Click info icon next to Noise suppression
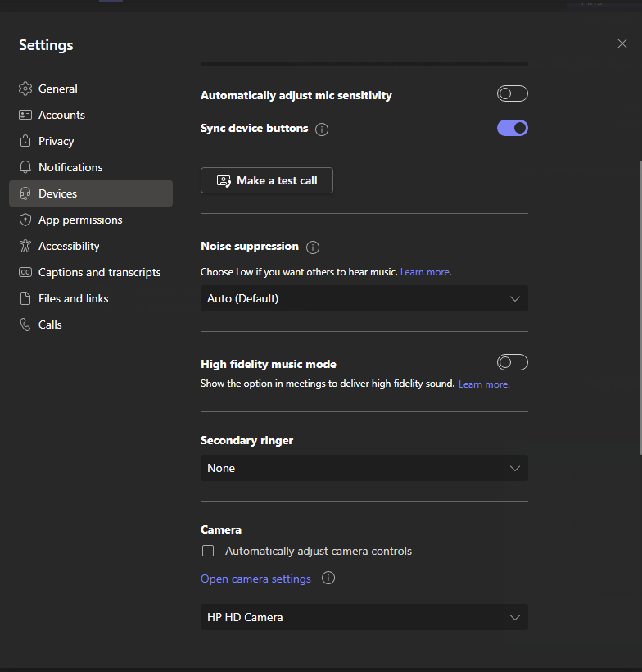 coord(313,247)
